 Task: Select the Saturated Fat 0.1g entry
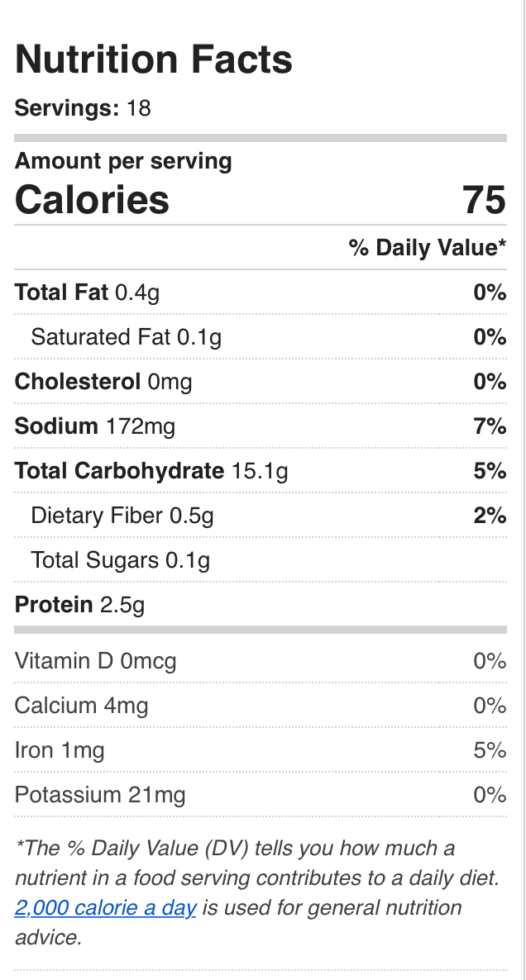(x=126, y=337)
